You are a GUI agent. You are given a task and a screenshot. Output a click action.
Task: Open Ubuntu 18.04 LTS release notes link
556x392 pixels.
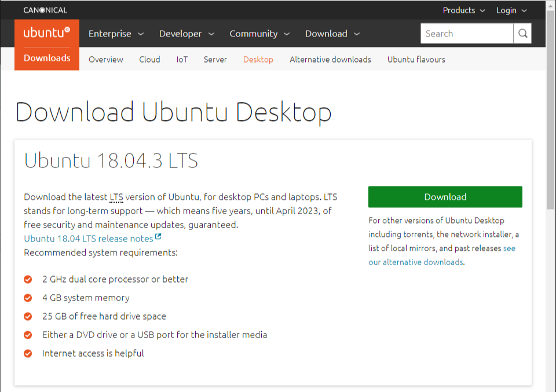88,239
